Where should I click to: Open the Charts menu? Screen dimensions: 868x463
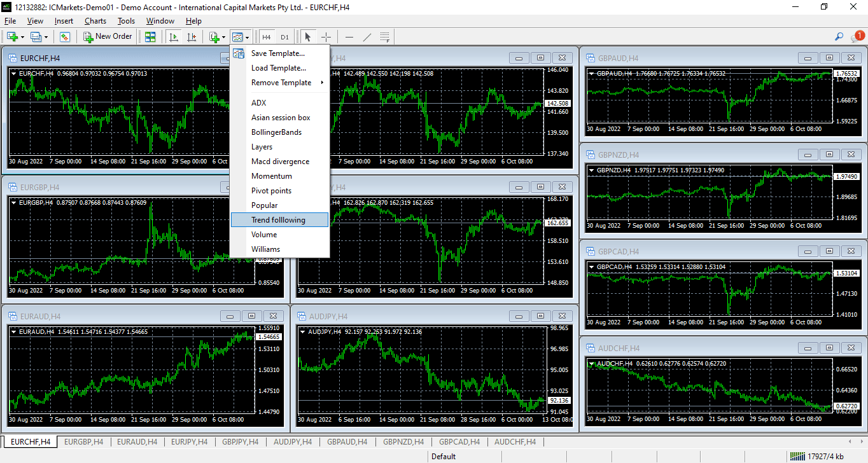click(95, 21)
